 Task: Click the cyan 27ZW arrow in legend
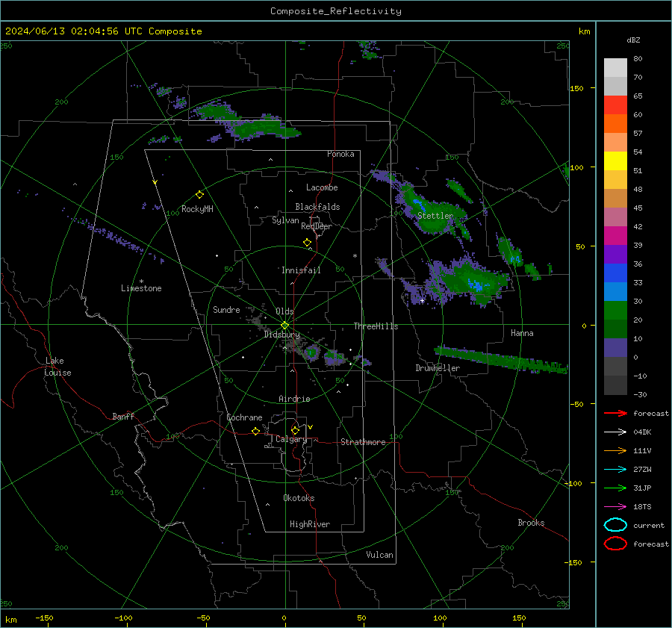[615, 470]
